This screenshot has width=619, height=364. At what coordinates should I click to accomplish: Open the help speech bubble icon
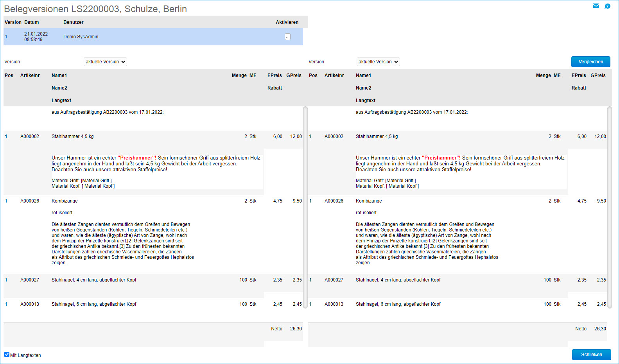[x=607, y=6]
